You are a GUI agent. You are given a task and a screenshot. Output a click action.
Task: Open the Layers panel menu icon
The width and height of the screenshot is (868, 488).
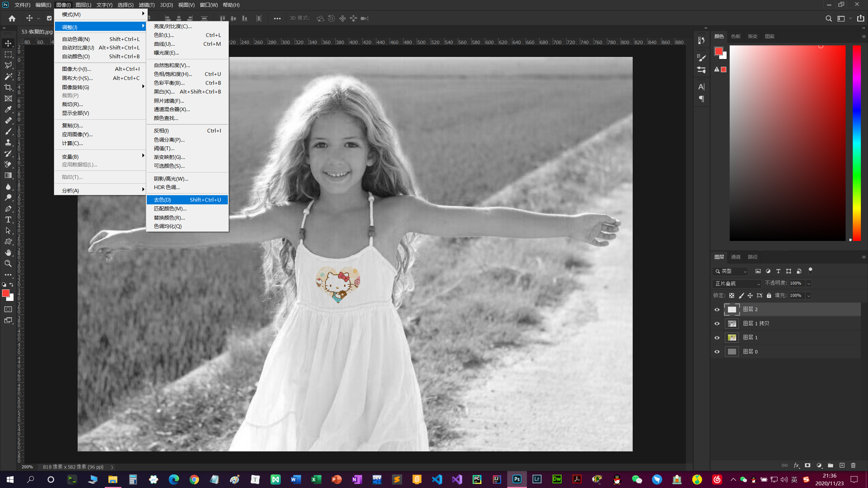(864, 257)
